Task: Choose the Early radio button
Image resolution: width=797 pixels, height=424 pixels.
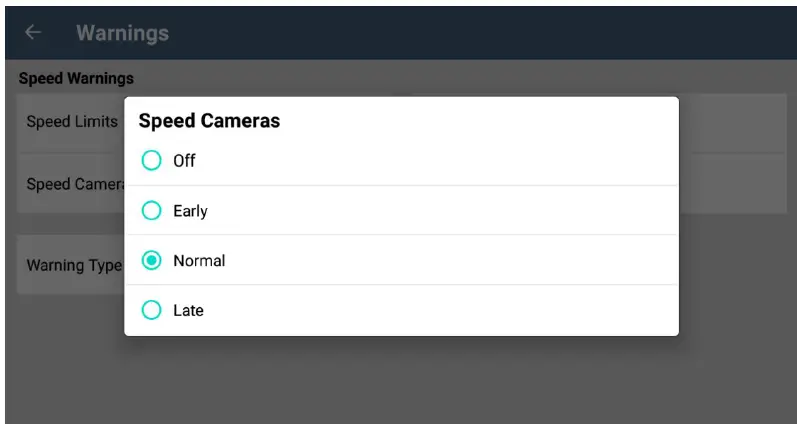Action: click(151, 211)
